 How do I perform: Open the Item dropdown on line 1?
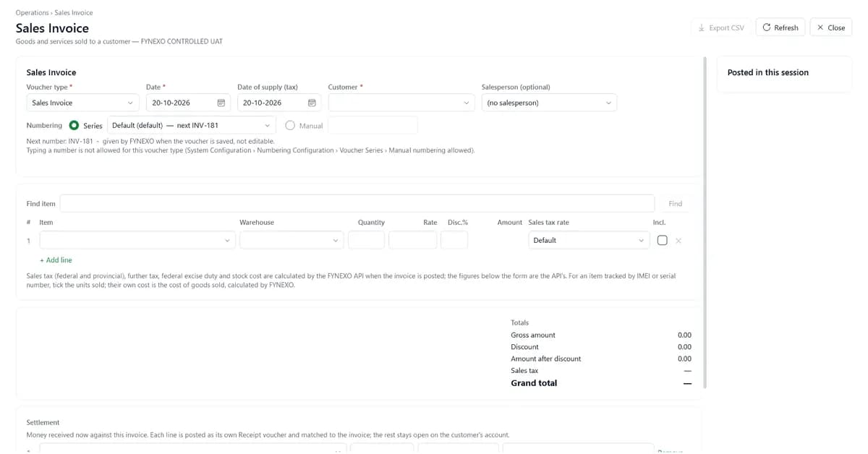(137, 240)
